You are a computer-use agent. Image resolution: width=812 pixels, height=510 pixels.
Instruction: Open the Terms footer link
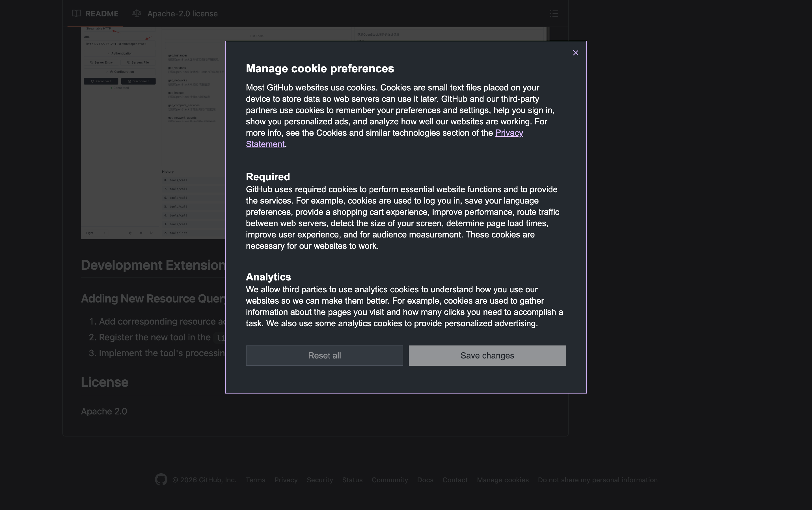coord(255,480)
